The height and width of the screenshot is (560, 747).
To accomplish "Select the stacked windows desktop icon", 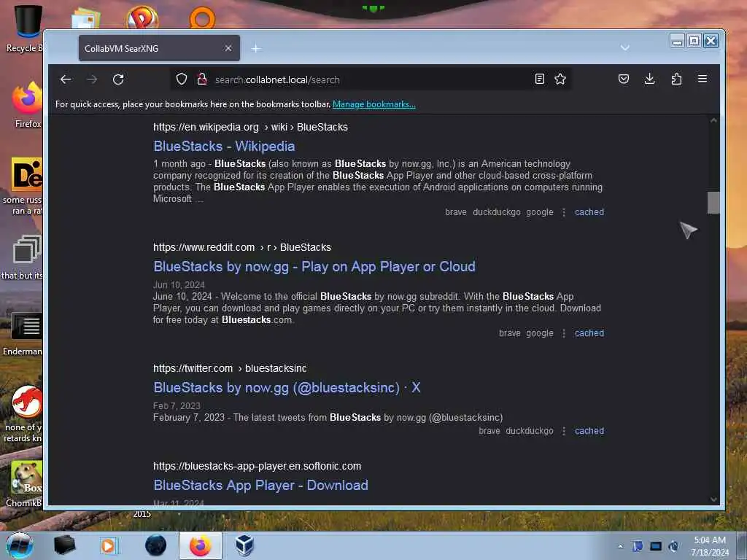I will (23, 257).
